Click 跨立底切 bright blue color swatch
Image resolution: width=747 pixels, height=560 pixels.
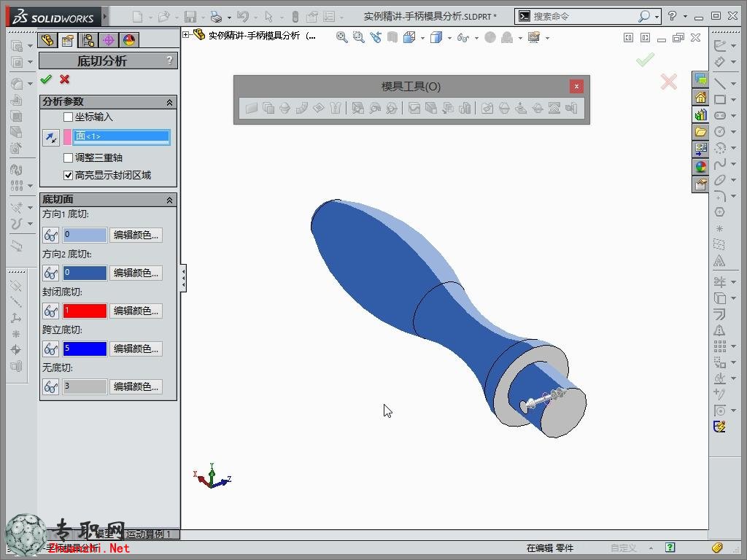pyautogui.click(x=85, y=349)
